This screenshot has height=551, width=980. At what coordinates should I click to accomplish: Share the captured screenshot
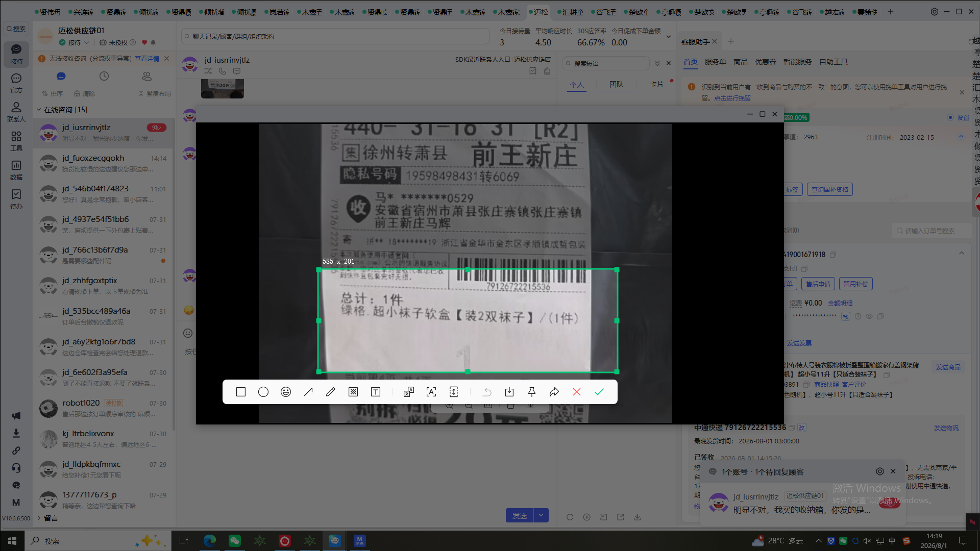point(554,392)
